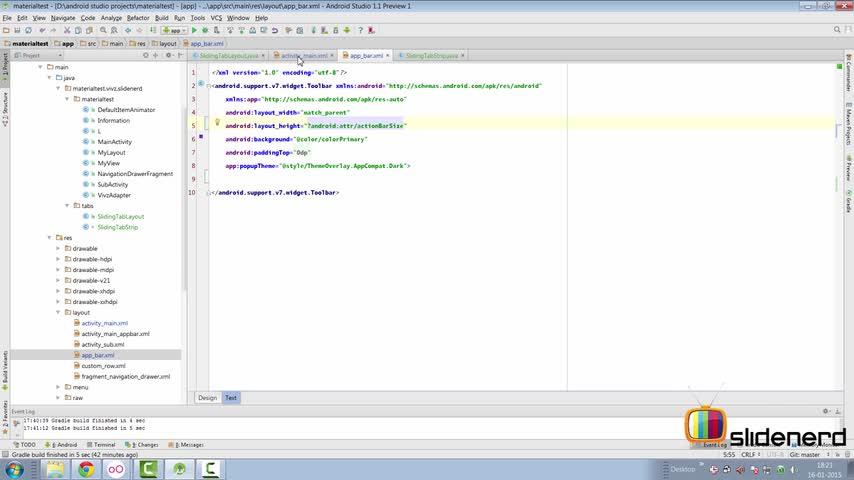Open the Messages tool window button

(186, 445)
